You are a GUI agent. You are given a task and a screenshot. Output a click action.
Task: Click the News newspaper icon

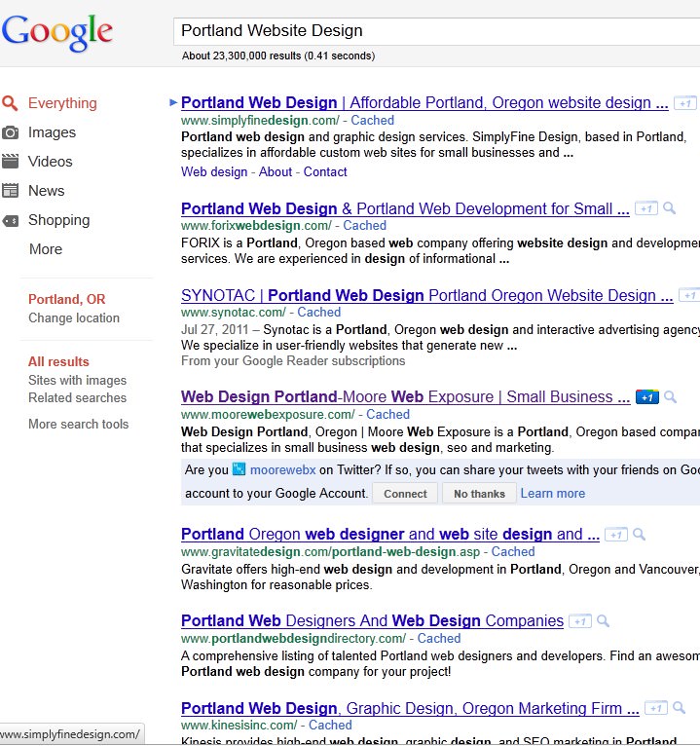point(10,190)
